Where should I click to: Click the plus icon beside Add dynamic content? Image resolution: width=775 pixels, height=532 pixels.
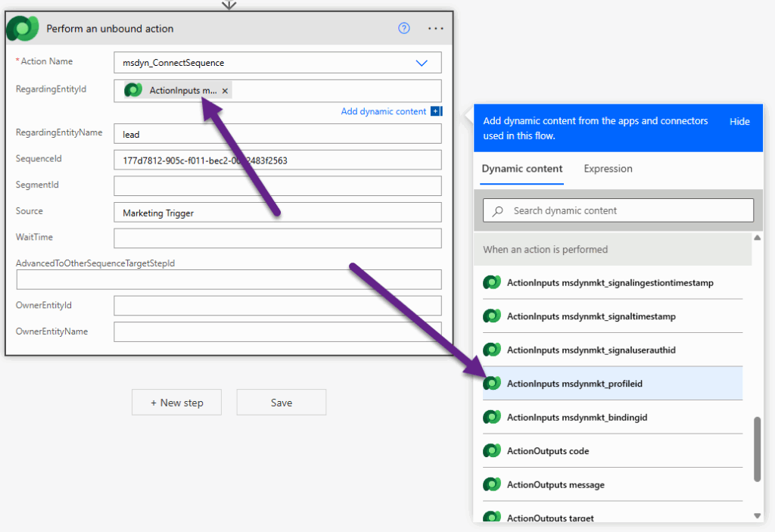[x=435, y=111]
